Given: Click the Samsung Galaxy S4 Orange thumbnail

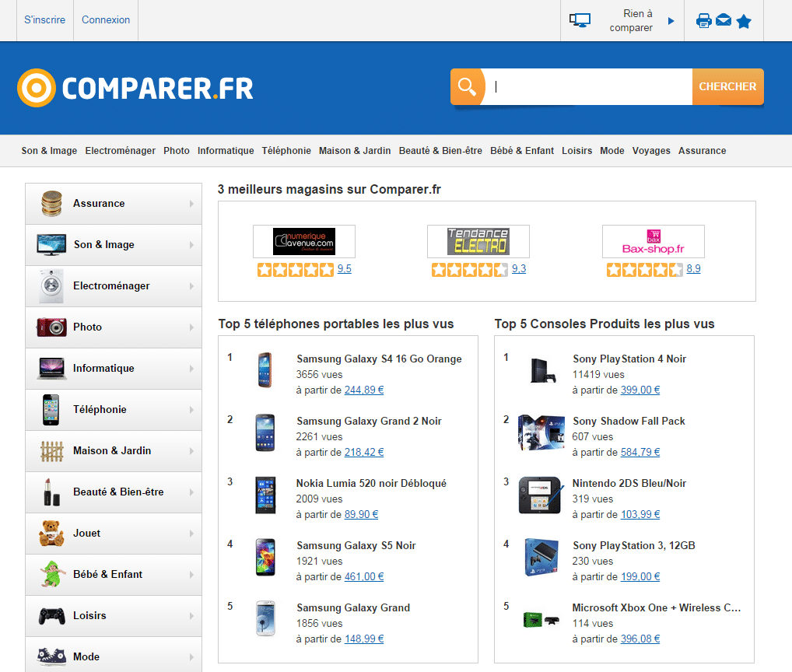Looking at the screenshot, I should tap(265, 370).
